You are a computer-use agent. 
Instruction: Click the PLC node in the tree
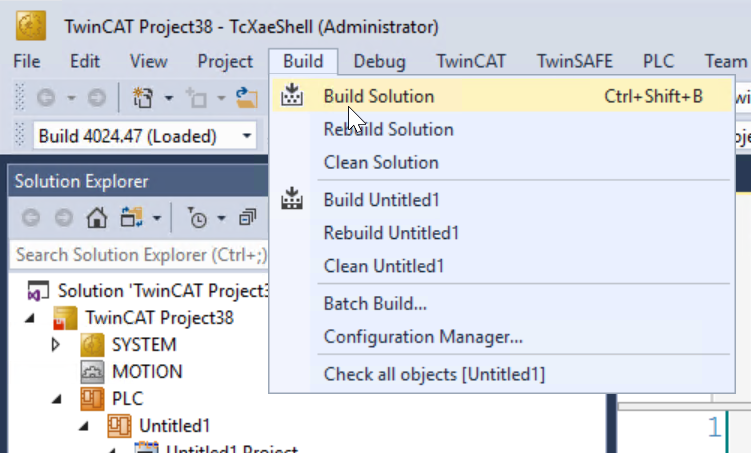click(128, 398)
